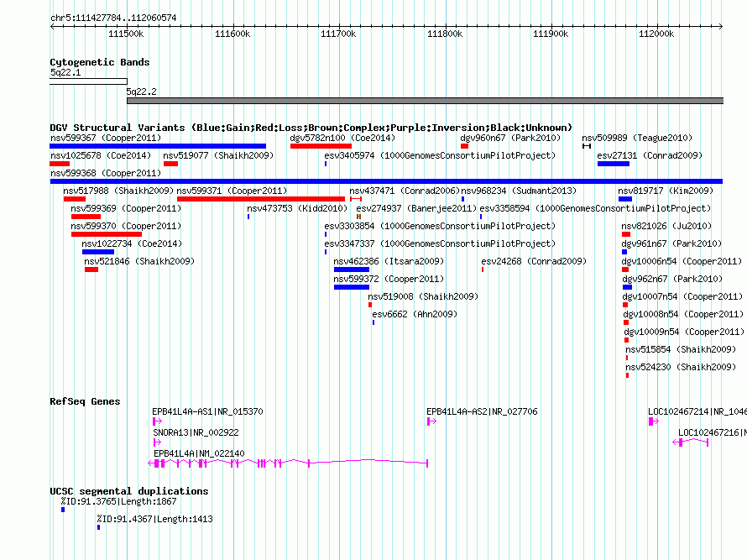Open the UCSC segmental duplications track title
Image resolution: width=747 pixels, height=560 pixels.
(x=129, y=491)
